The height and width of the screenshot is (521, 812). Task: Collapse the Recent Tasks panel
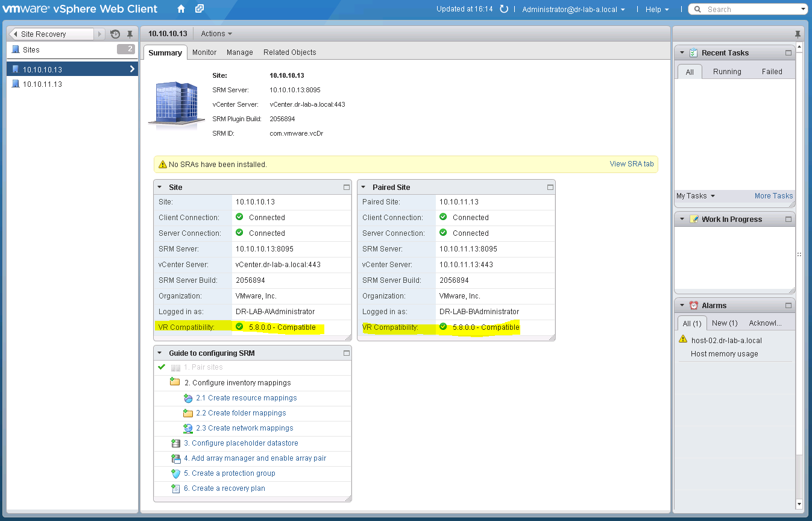tap(682, 53)
